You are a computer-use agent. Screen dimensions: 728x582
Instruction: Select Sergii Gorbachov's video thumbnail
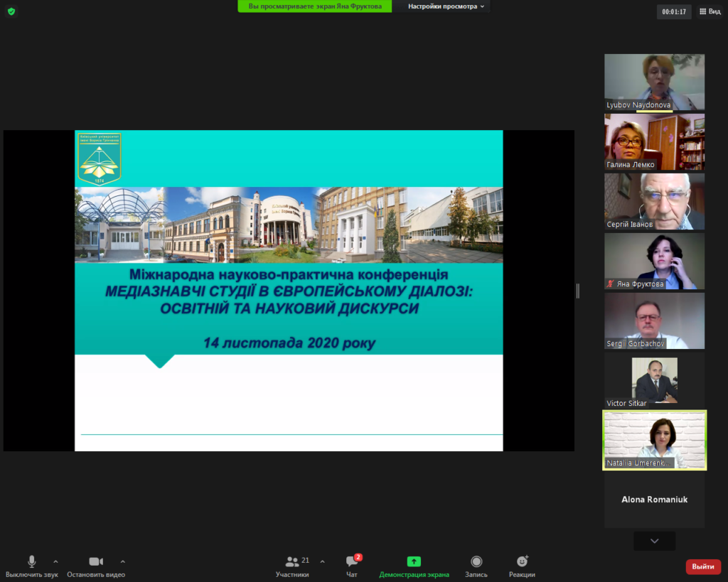pyautogui.click(x=654, y=320)
